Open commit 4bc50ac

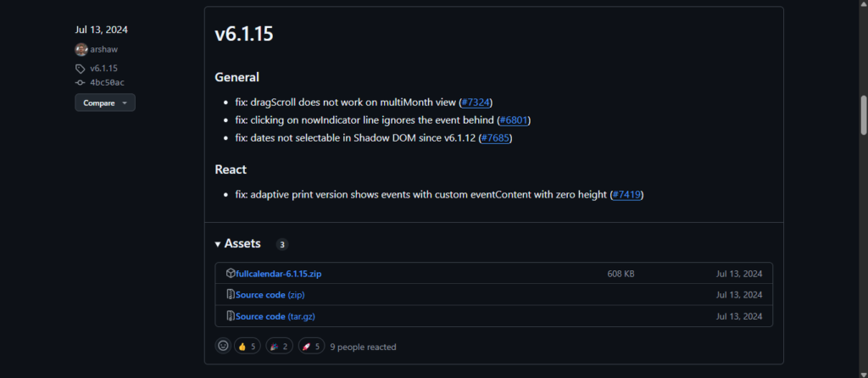coord(108,82)
